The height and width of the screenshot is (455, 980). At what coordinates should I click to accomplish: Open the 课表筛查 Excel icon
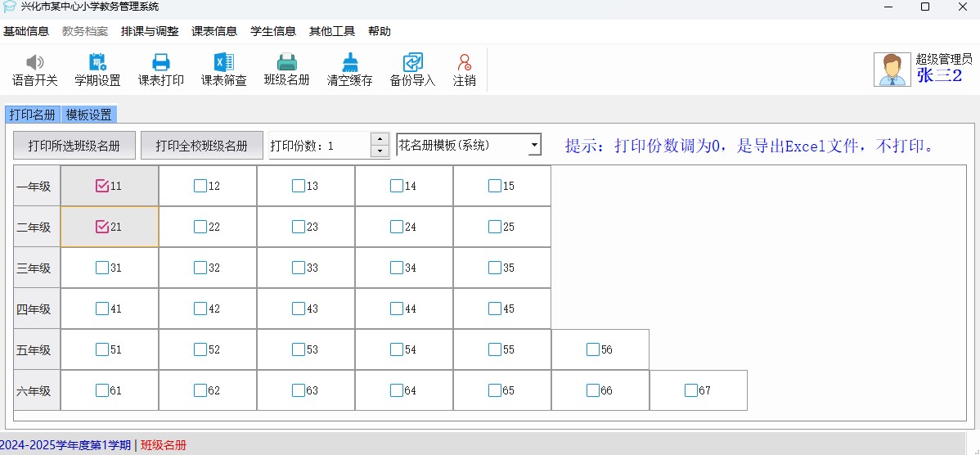(x=223, y=63)
